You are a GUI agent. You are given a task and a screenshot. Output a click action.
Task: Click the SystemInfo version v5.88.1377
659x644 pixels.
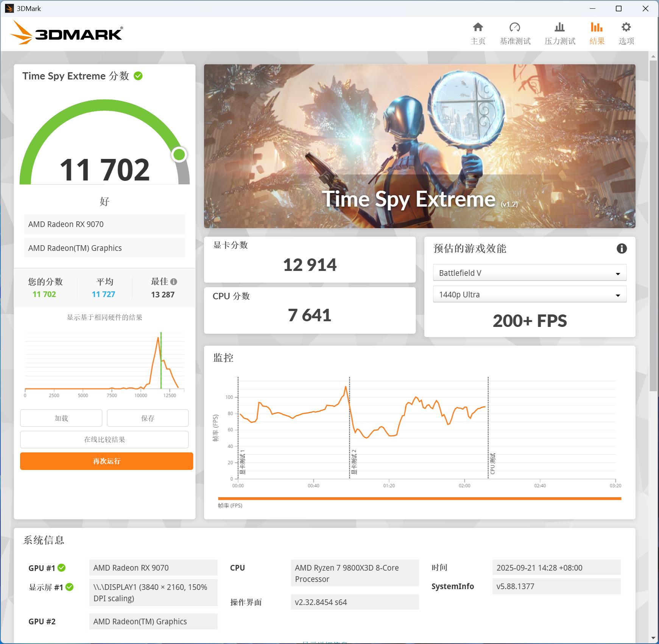click(556, 586)
